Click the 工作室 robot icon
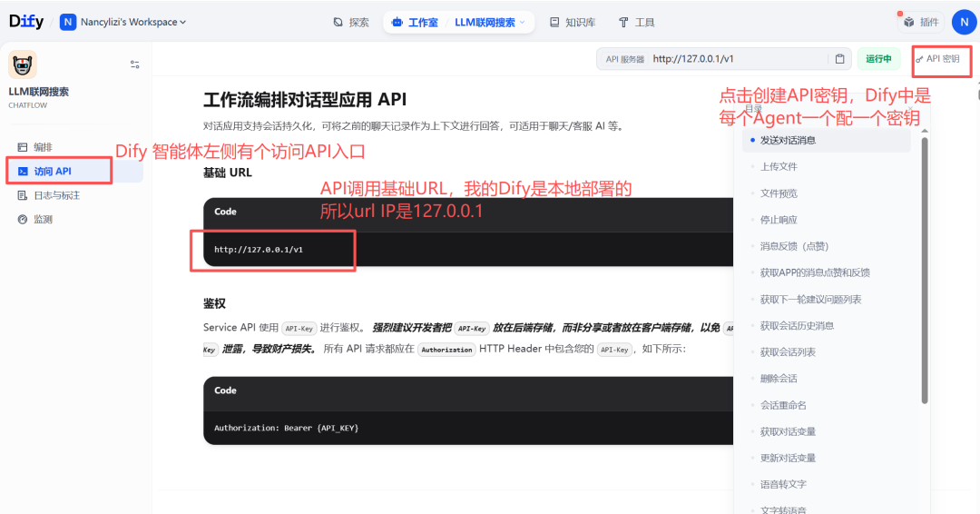The image size is (980, 514). pyautogui.click(x=397, y=23)
